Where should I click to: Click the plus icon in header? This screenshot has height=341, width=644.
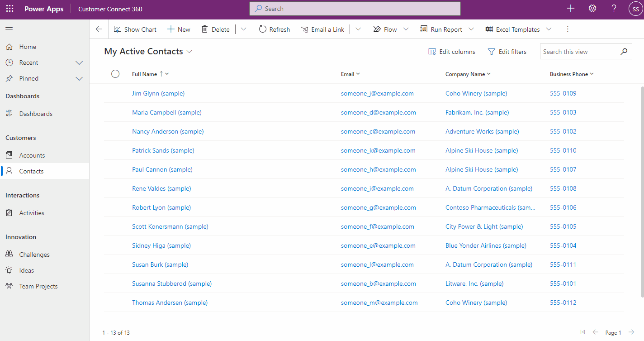571,9
